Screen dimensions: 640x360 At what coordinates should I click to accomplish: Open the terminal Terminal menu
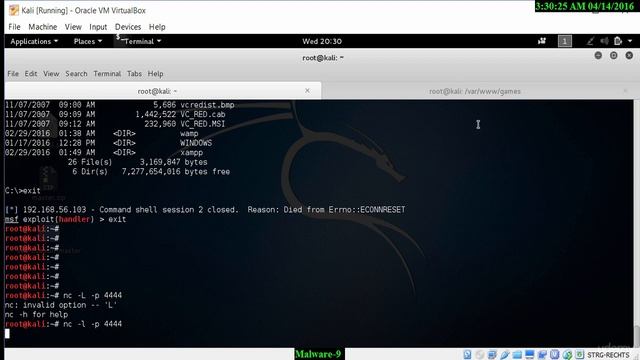click(x=107, y=74)
